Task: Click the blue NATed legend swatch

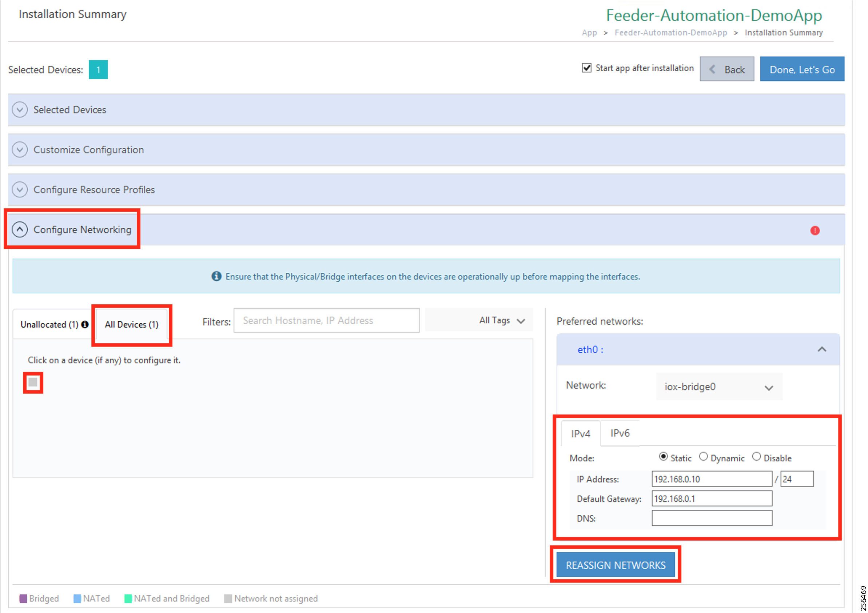Action: pos(77,599)
